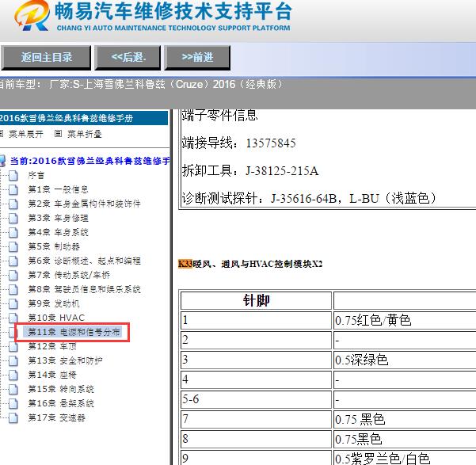Open 第14章 座椅
Screen dimensions: 476x465
pyautogui.click(x=52, y=375)
